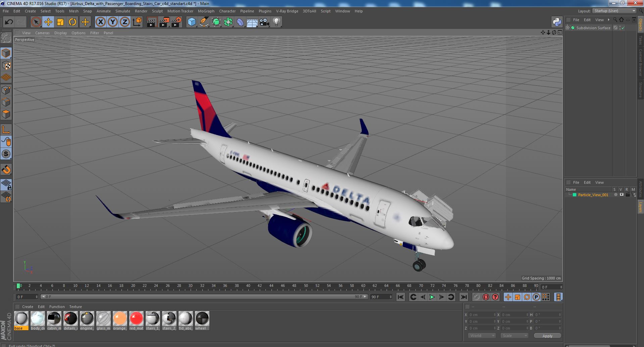Toggle X axis lock
This screenshot has width=644, height=347.
pos(100,22)
